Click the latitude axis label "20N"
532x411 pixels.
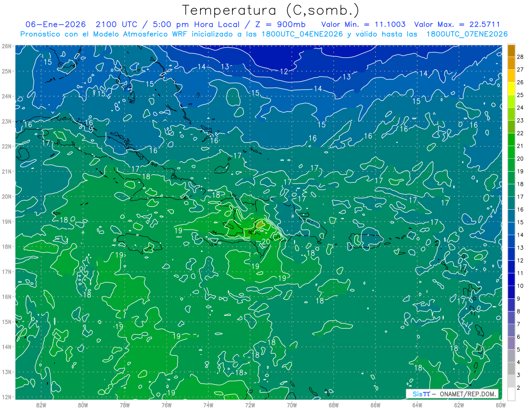[6, 196]
